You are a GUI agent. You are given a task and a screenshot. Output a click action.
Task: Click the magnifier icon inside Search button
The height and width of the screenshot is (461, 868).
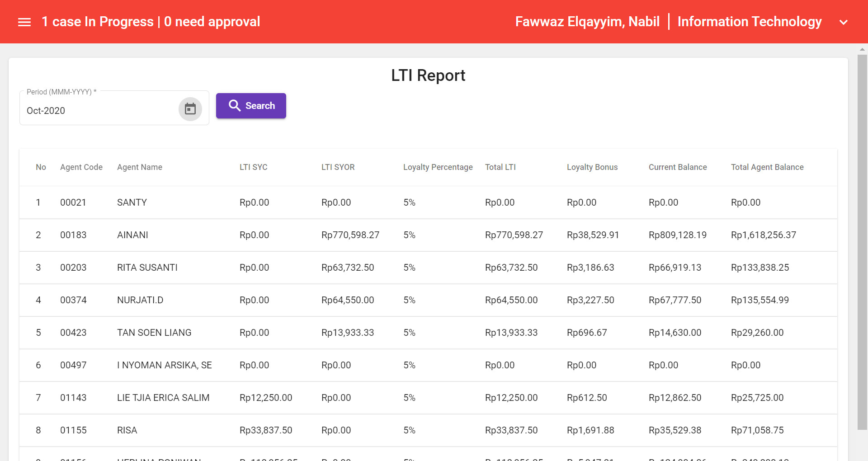tap(235, 105)
